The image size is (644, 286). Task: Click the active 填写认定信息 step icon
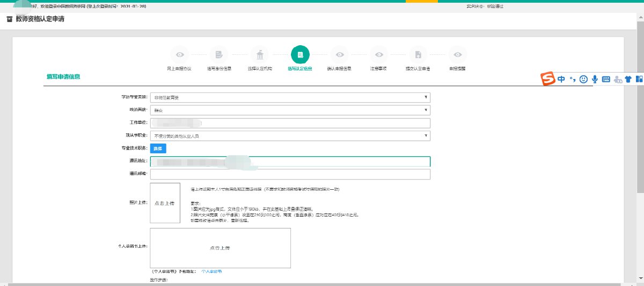(300, 55)
